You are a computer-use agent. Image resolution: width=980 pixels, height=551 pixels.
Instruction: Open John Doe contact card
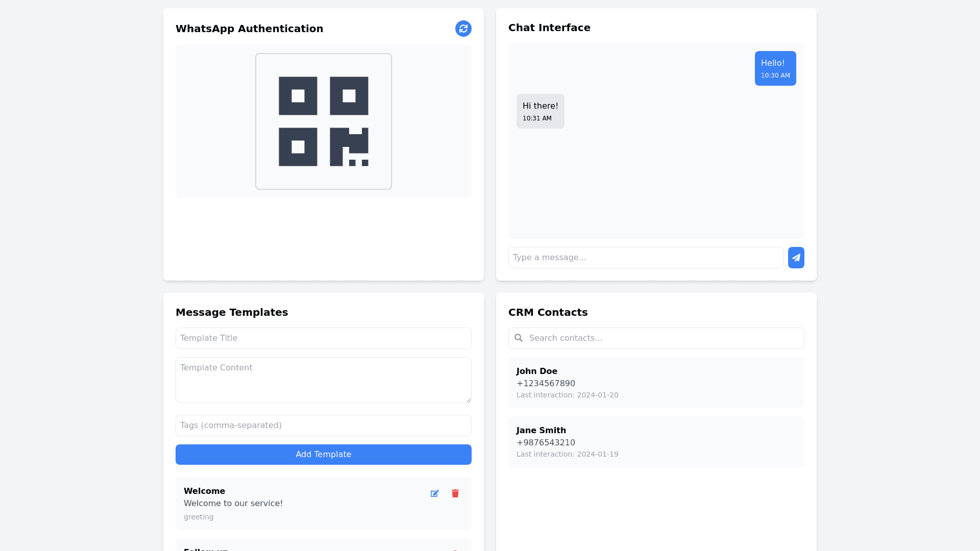[656, 383]
